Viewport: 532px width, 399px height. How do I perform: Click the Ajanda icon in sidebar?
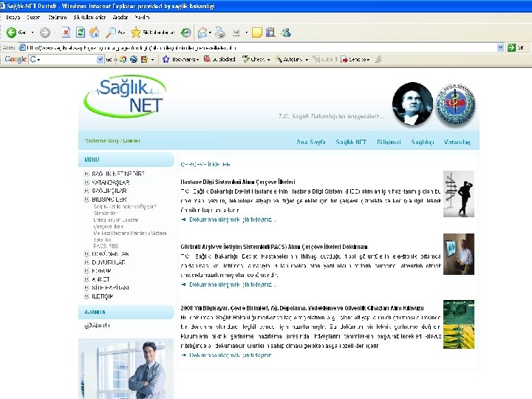point(87,325)
